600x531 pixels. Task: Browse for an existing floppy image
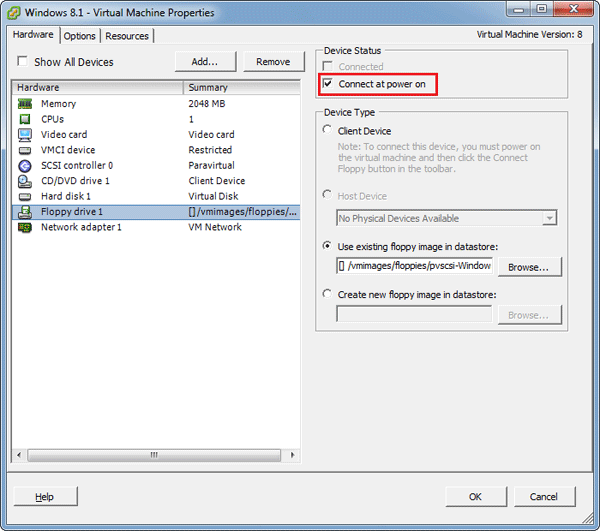coord(530,267)
